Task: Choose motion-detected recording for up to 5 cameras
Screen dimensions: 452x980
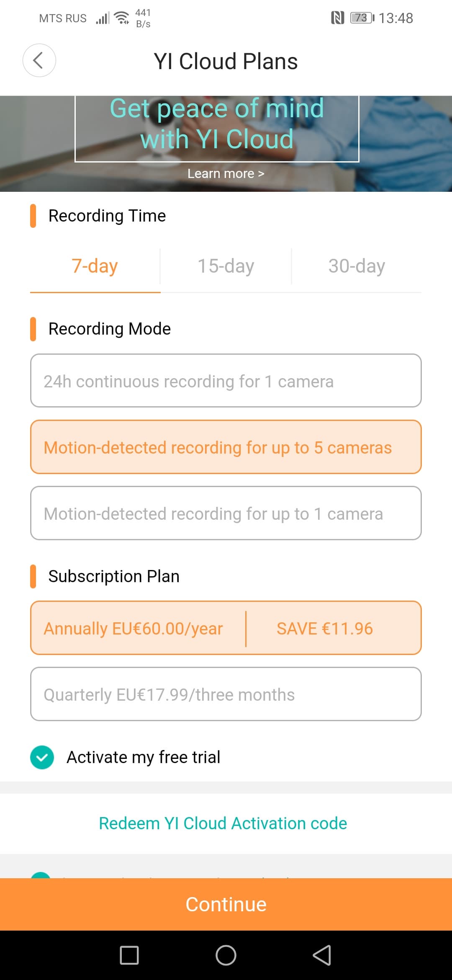Action: tap(226, 447)
